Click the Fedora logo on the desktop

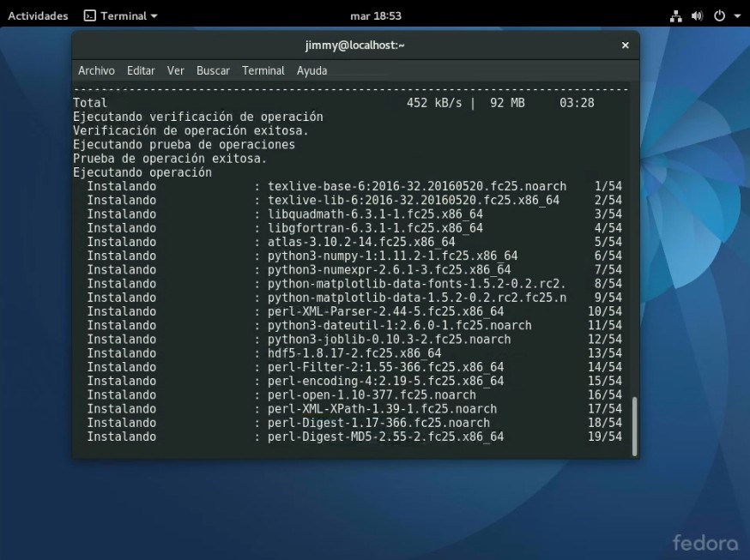pos(705,542)
